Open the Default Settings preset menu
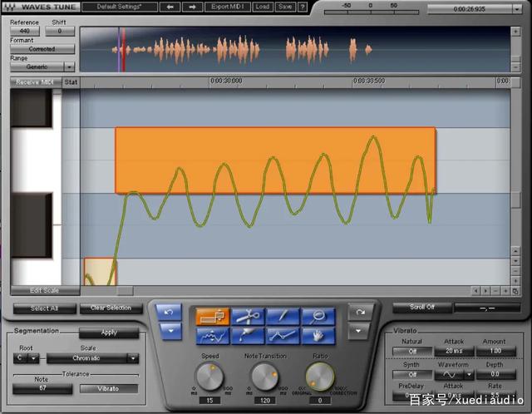This screenshot has width=532, height=414. tap(120, 7)
